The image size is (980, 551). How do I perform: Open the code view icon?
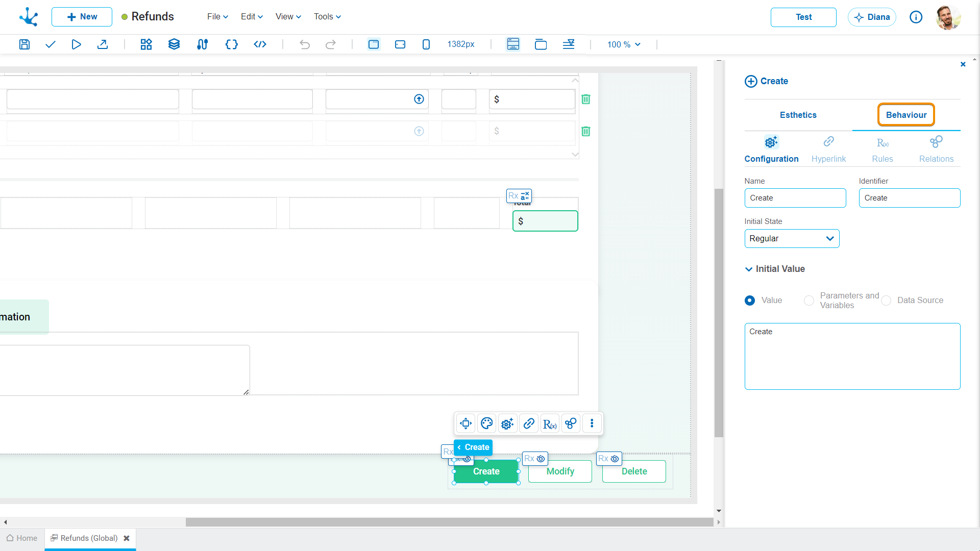(x=260, y=44)
